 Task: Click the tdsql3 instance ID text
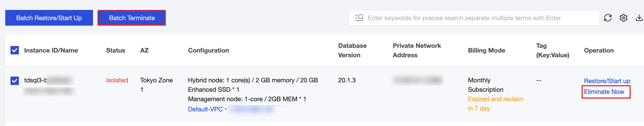pyautogui.click(x=35, y=80)
